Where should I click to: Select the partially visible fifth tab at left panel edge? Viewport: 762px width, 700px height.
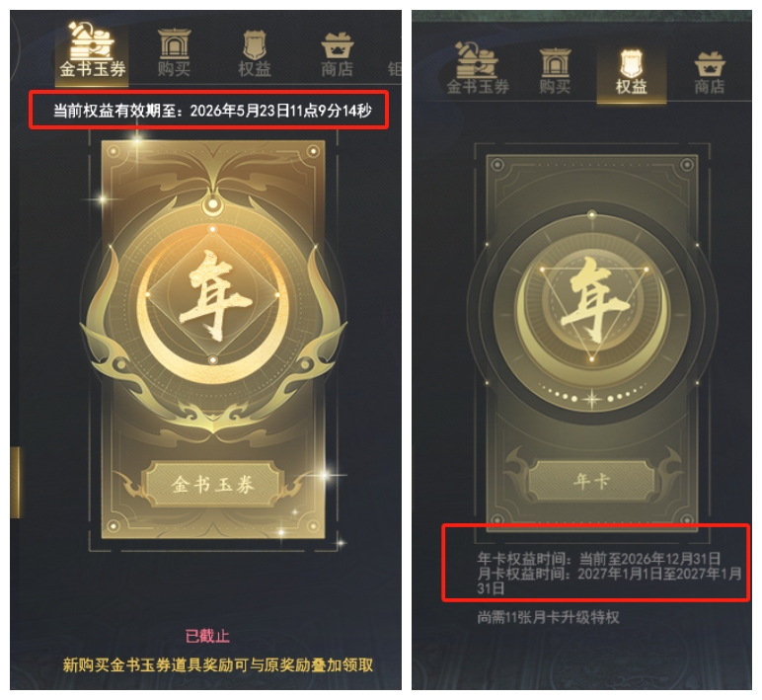tap(395, 69)
